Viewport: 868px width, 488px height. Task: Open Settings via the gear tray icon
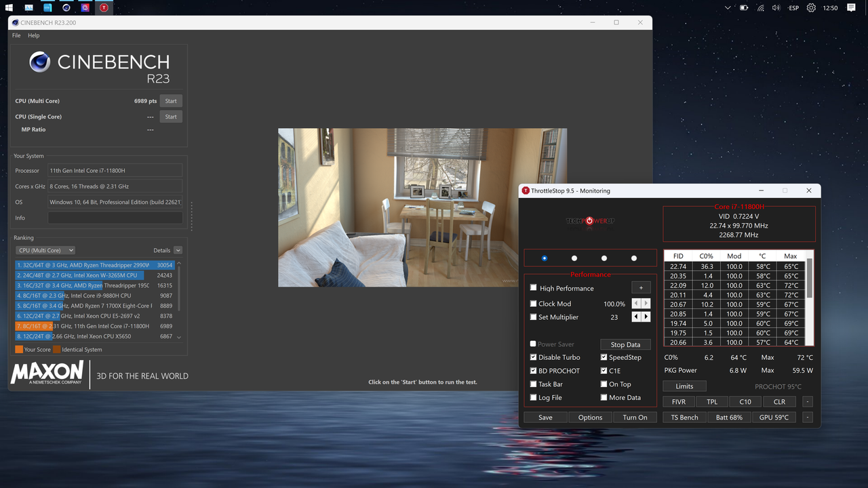coord(811,7)
